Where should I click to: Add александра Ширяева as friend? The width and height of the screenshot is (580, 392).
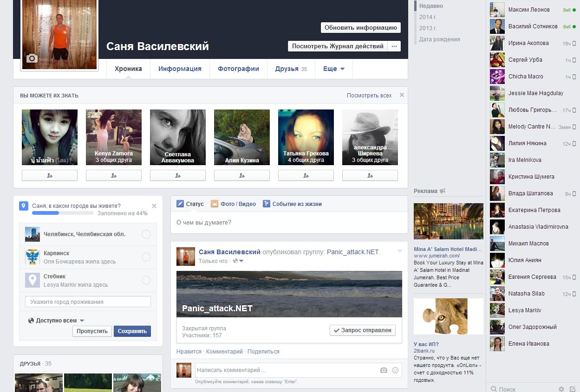point(370,175)
